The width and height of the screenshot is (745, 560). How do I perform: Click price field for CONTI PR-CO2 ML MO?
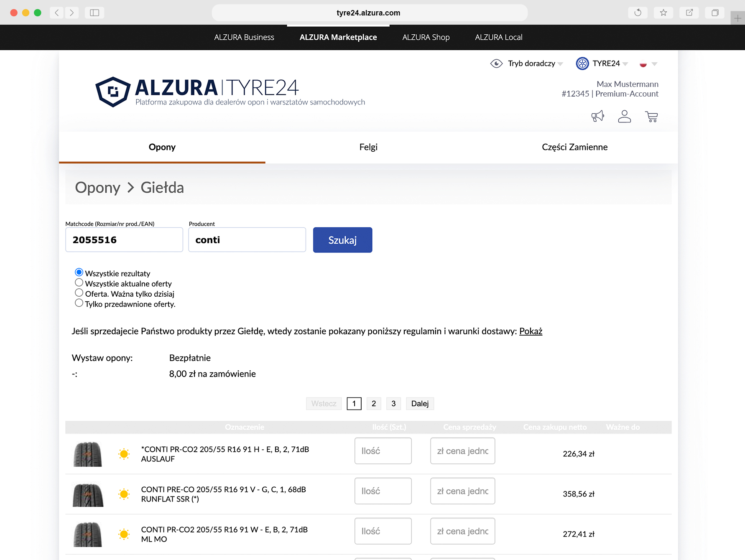(x=463, y=531)
